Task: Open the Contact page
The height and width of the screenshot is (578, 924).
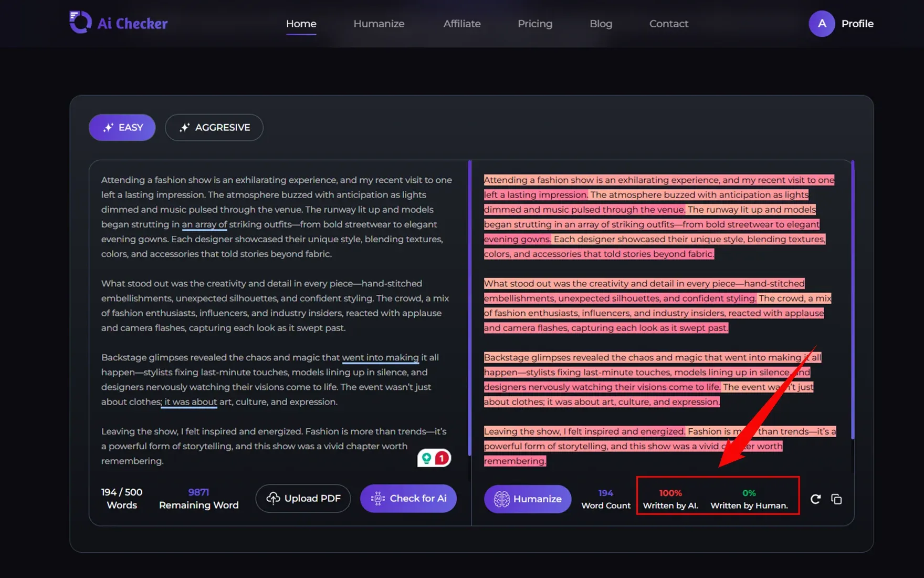Action: (x=669, y=24)
